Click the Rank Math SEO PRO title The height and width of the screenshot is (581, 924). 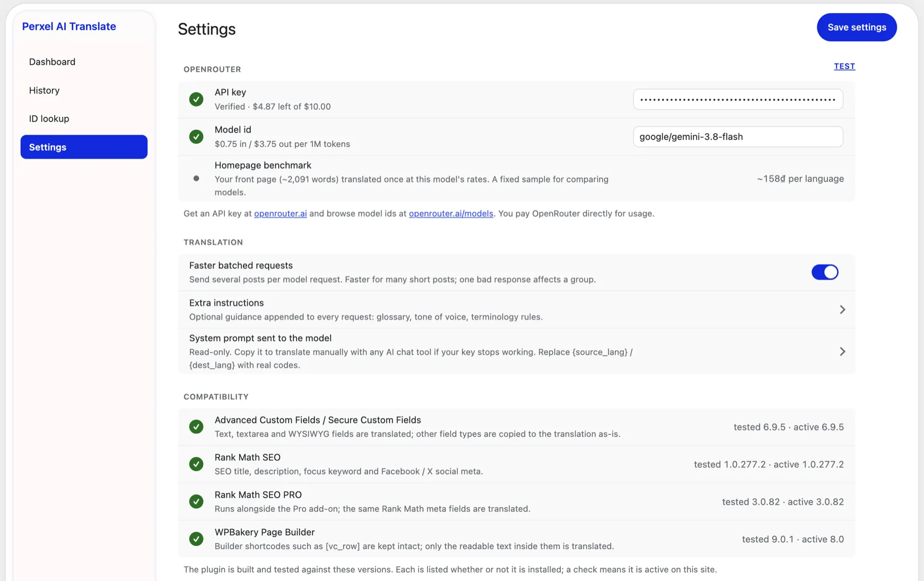coord(258,495)
